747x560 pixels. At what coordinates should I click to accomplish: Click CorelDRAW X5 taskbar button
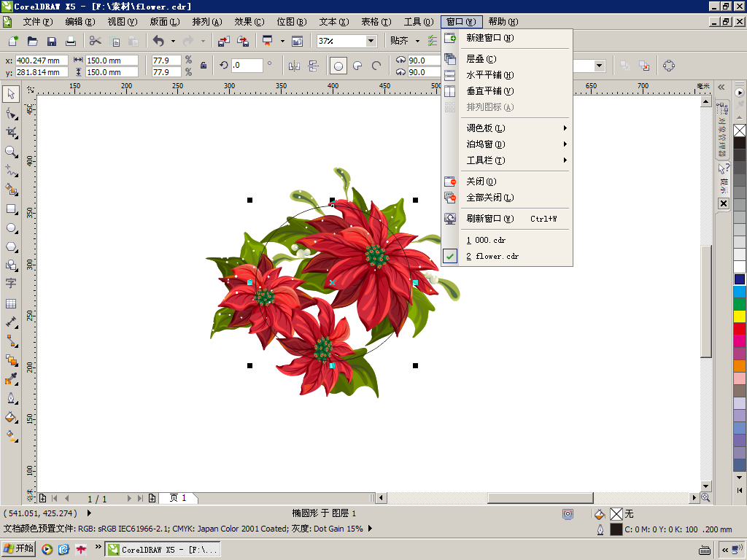click(x=163, y=549)
